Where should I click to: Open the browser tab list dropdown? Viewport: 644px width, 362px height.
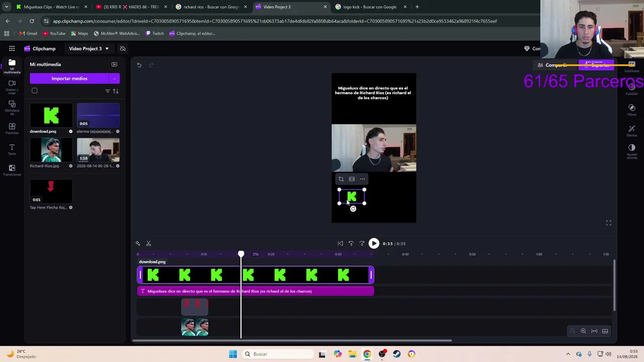pyautogui.click(x=7, y=7)
